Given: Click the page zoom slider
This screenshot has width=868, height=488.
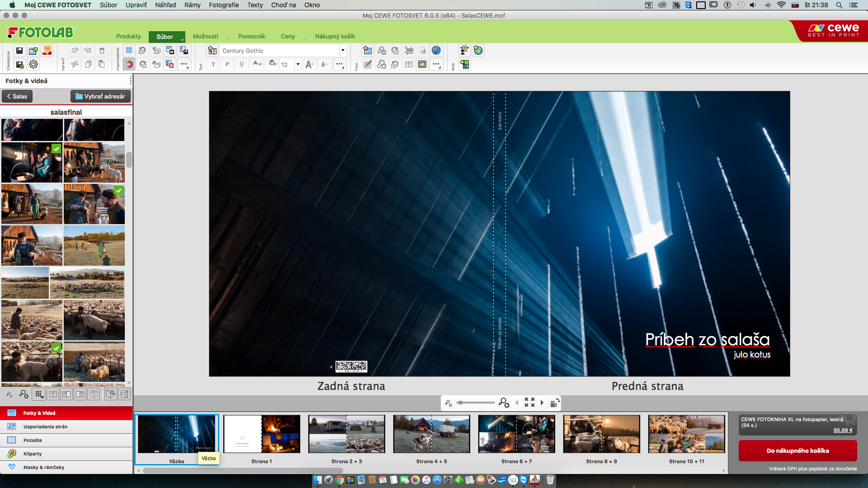Looking at the screenshot, I should click(x=476, y=403).
